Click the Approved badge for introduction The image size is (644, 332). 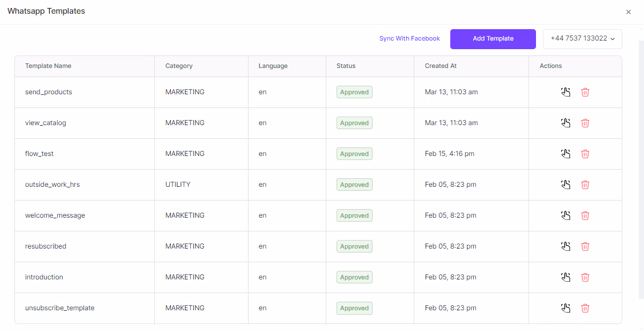coord(354,277)
